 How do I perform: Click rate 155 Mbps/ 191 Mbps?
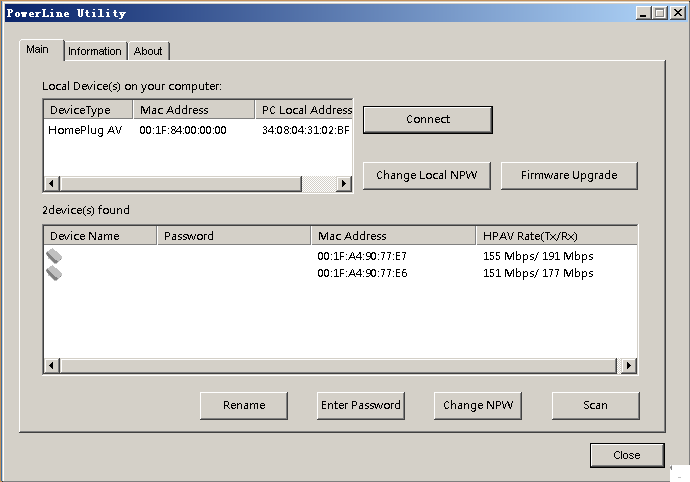click(x=538, y=256)
